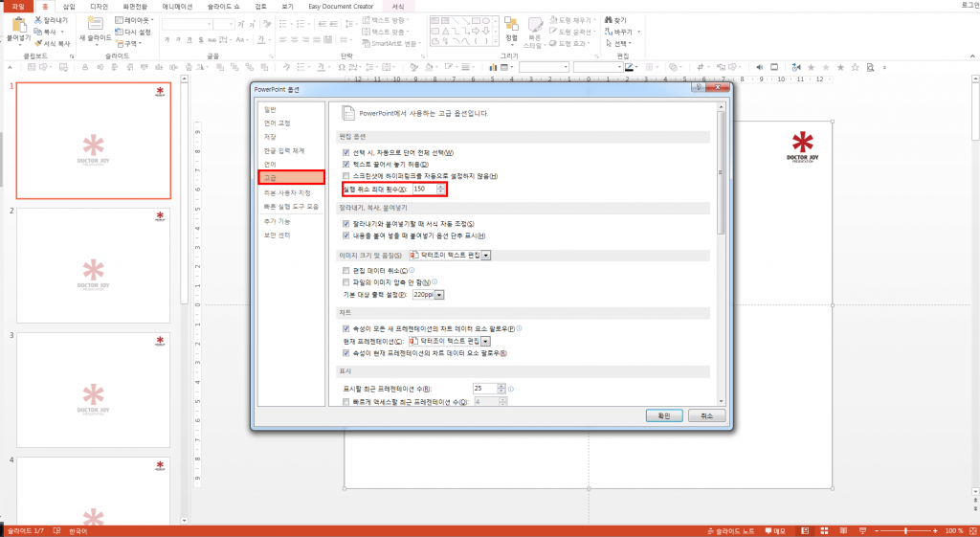980x537 pixels.
Task: Open the Replace (바꾸기) dropdown arrow
Action: click(x=638, y=32)
